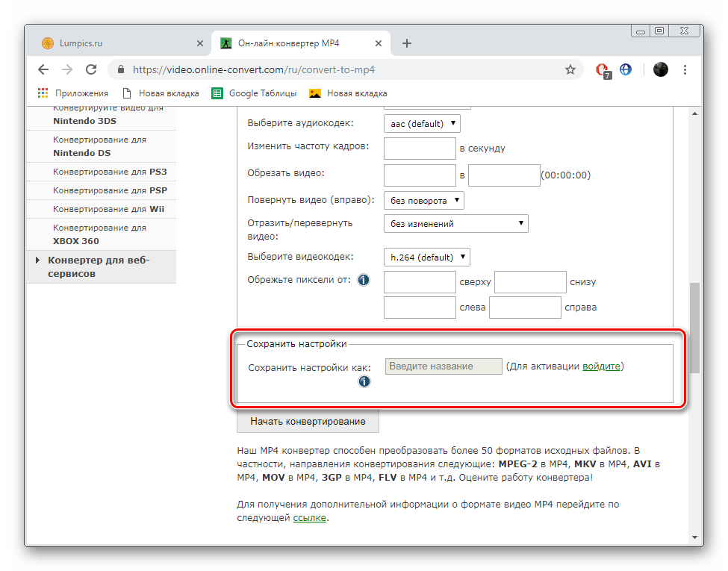Bookmark the page with the star icon
This screenshot has height=571, width=728.
(570, 69)
